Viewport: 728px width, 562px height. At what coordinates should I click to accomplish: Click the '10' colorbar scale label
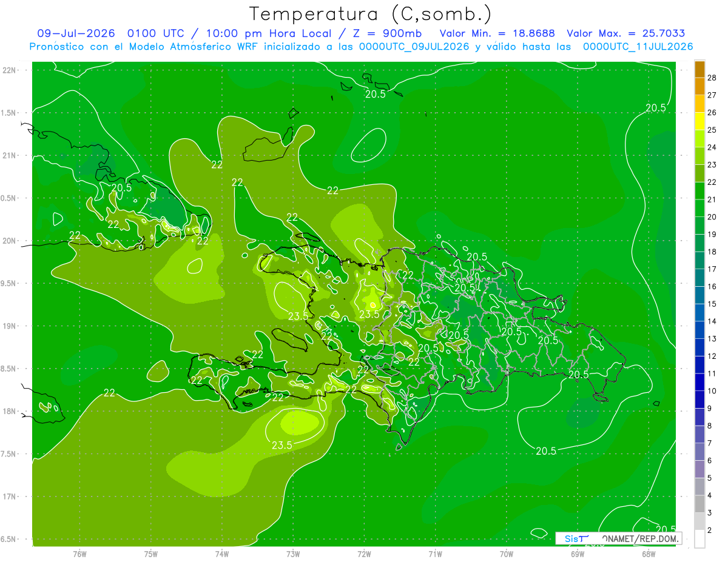pos(712,391)
